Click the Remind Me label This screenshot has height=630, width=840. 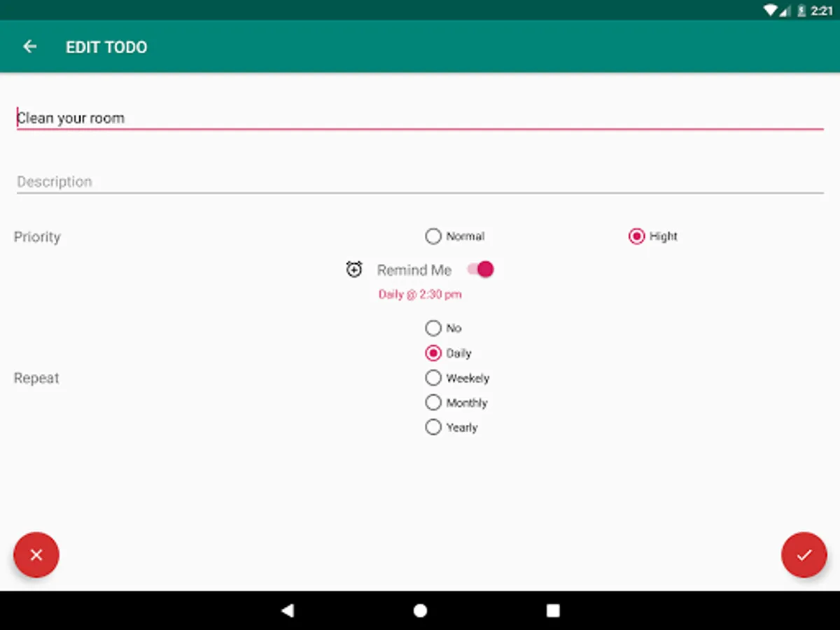pos(414,269)
